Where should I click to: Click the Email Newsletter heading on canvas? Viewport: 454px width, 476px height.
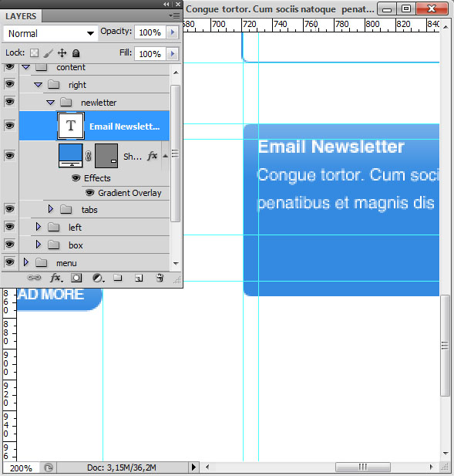[x=331, y=147]
